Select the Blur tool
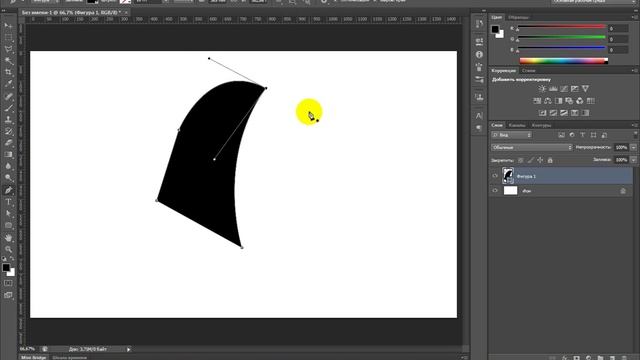The width and height of the screenshot is (640, 360). tap(8, 167)
